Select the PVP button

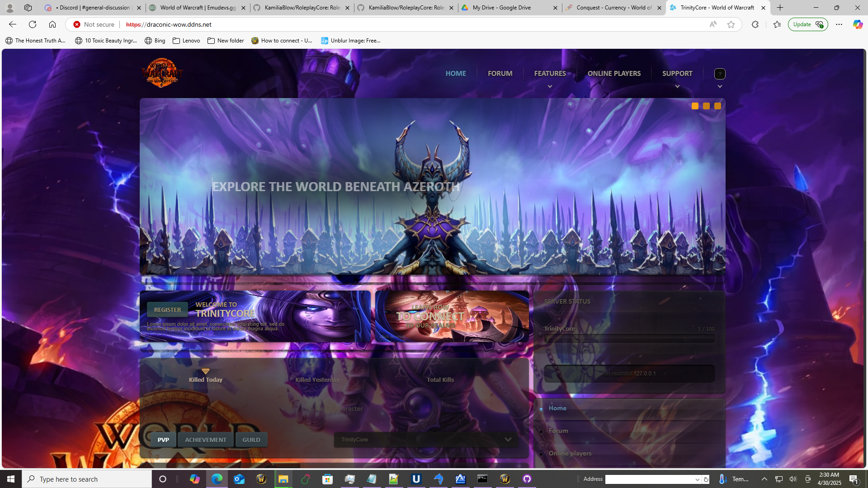[163, 440]
